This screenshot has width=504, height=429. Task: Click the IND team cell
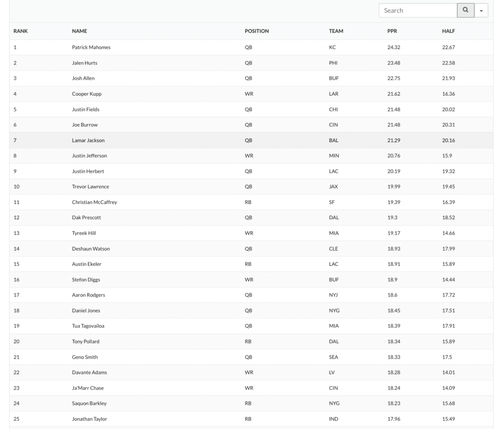333,419
